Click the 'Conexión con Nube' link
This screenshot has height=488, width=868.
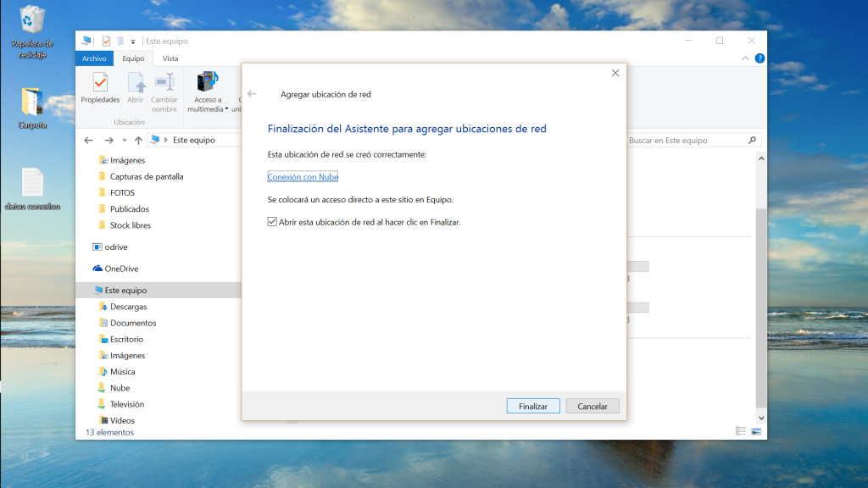coord(303,177)
